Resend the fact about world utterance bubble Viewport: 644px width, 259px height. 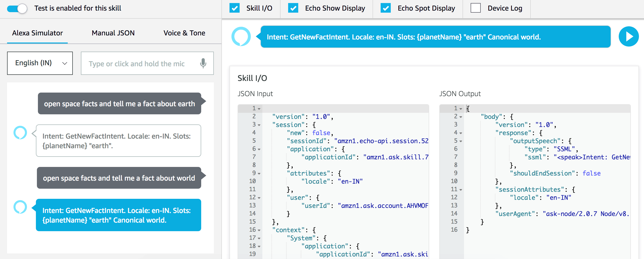[119, 178]
